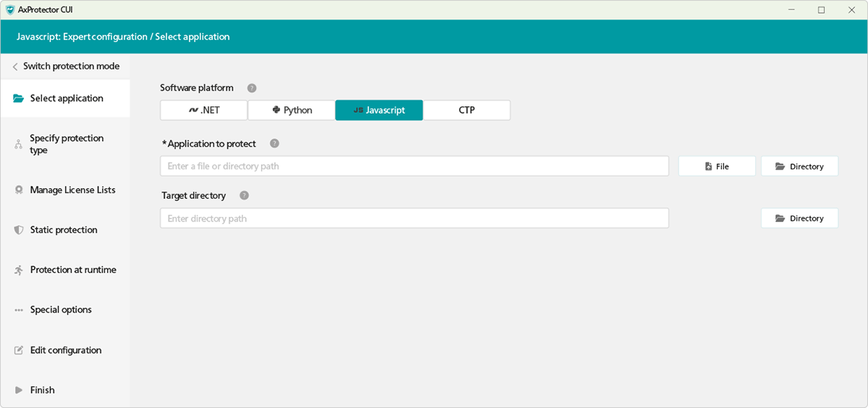Browse Directory for the Target directory
868x408 pixels.
pos(799,218)
